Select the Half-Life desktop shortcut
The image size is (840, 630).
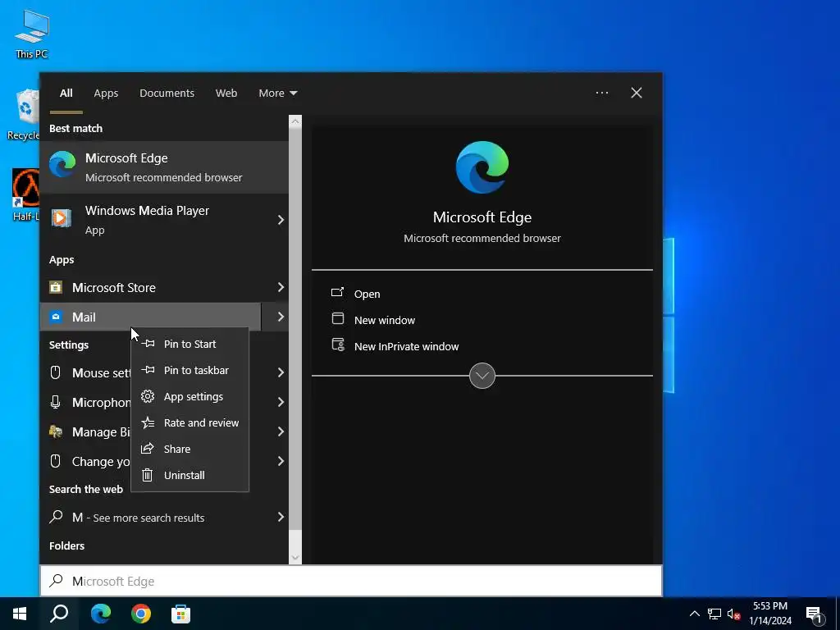pos(25,194)
